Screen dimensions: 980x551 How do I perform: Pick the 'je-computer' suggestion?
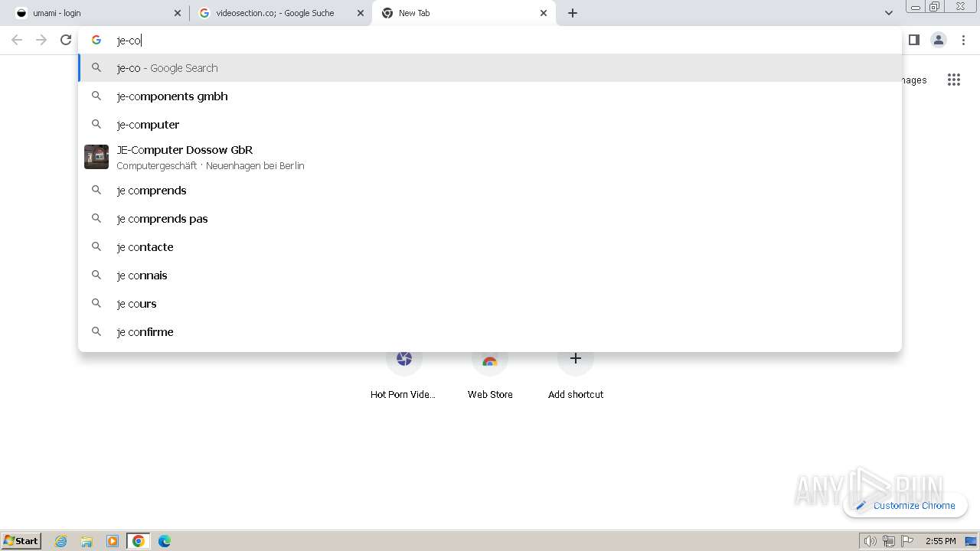[x=490, y=125]
